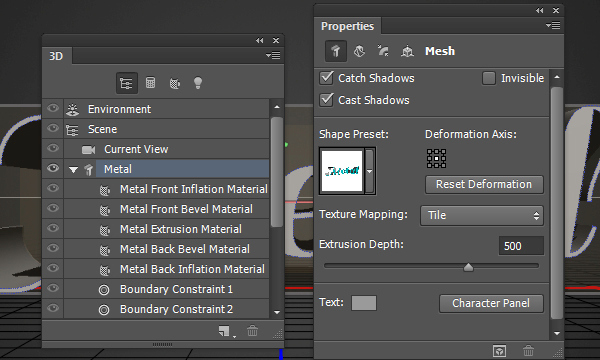The image size is (600, 360).
Task: Enable the Invisible checkbox
Action: pos(489,78)
